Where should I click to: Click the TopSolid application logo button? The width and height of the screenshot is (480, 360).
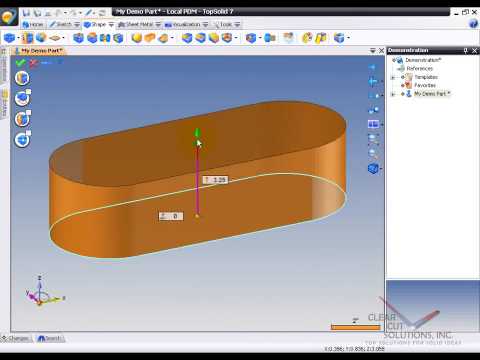9,17
